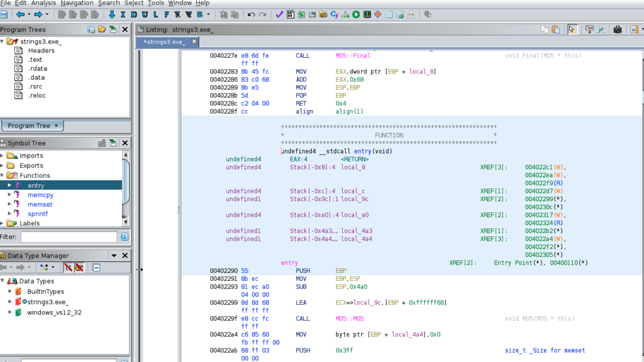The height and width of the screenshot is (362, 644).
Task: Jump to next Data with the D icon
Action: pos(134,15)
